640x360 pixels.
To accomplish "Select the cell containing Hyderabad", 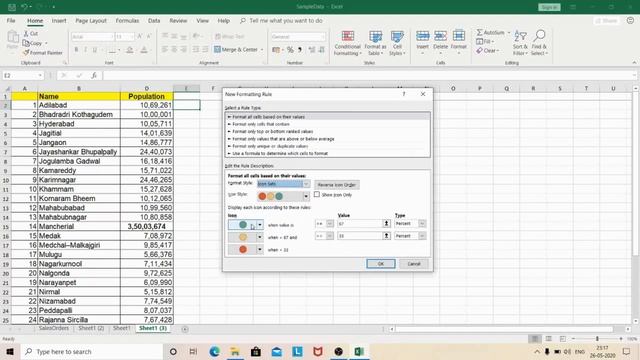I will tap(79, 124).
